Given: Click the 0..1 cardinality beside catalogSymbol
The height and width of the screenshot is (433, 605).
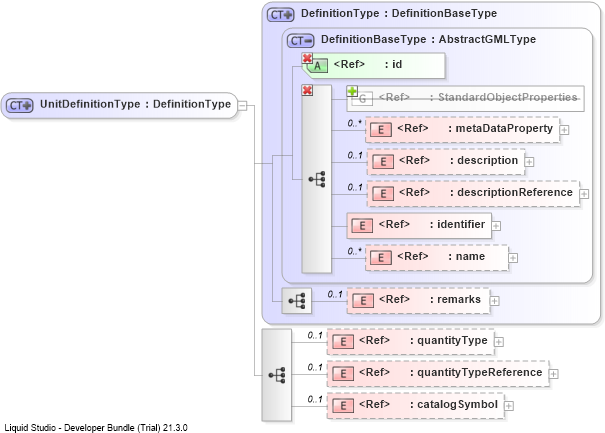Looking at the screenshot, I should (315, 399).
